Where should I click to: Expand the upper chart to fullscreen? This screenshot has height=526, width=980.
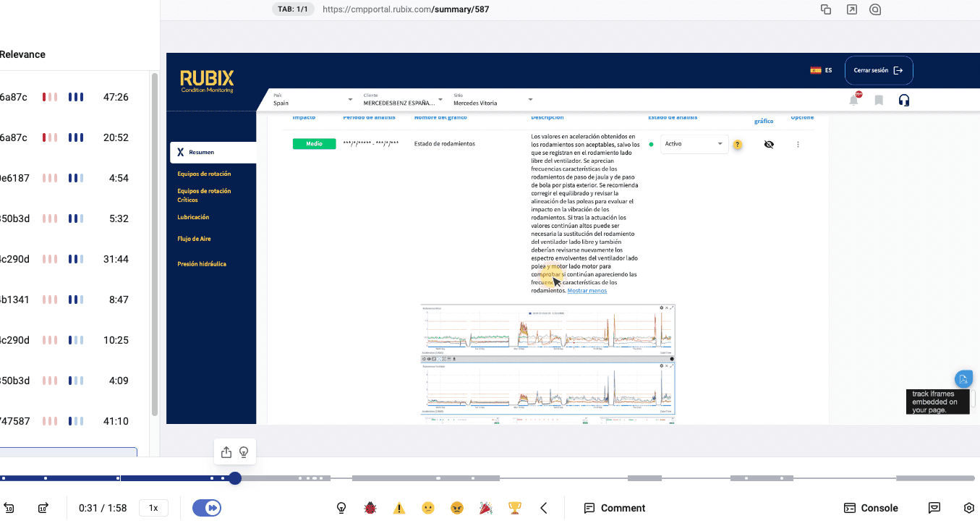[x=672, y=308]
